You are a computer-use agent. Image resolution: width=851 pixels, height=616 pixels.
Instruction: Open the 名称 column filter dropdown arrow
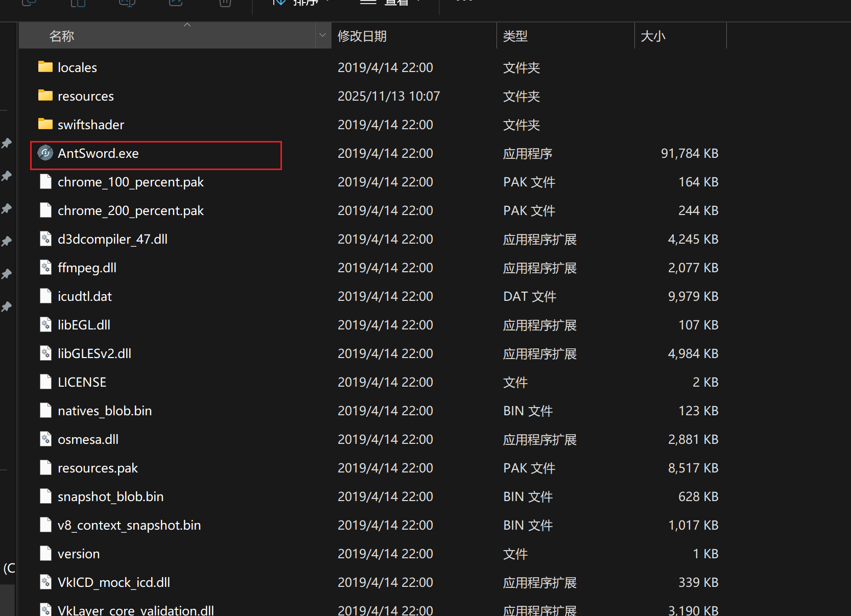click(323, 36)
